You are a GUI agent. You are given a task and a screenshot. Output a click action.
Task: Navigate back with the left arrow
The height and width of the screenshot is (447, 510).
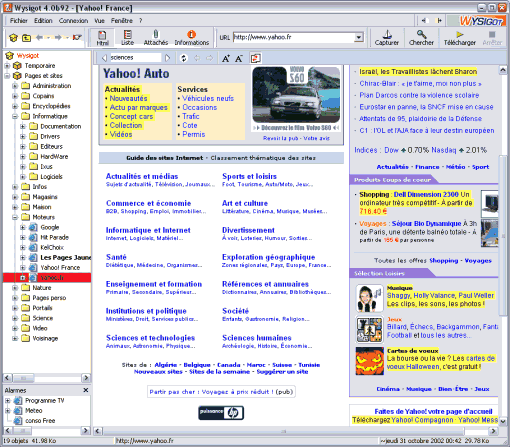coord(39,37)
